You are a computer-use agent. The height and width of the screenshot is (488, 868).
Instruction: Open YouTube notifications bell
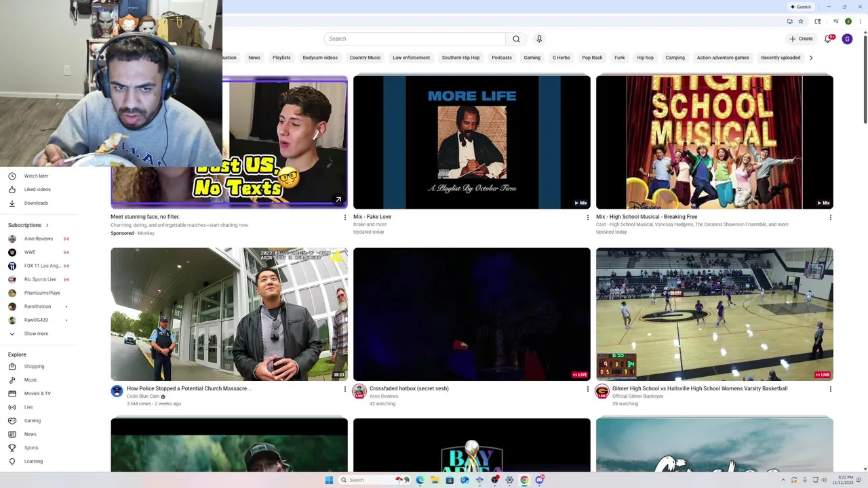click(x=828, y=39)
